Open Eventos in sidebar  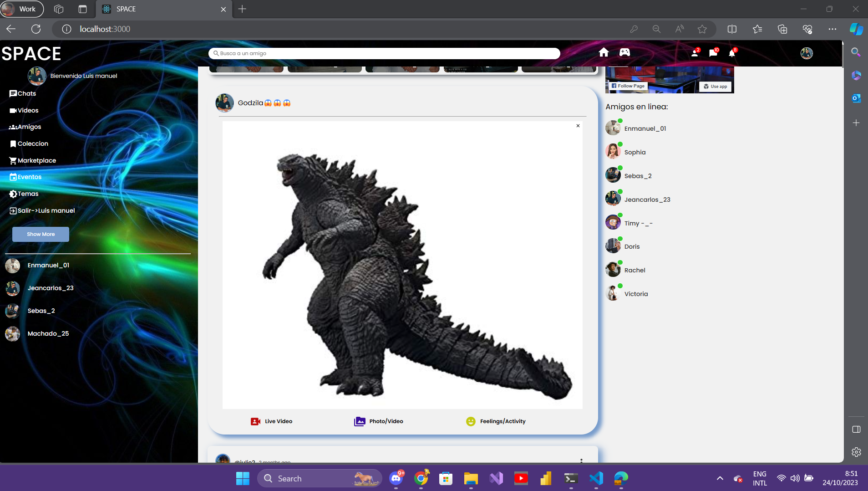pyautogui.click(x=26, y=177)
